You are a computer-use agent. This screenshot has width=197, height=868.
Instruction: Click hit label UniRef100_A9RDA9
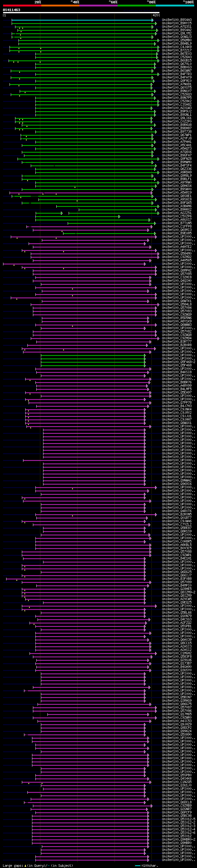pos(177,172)
